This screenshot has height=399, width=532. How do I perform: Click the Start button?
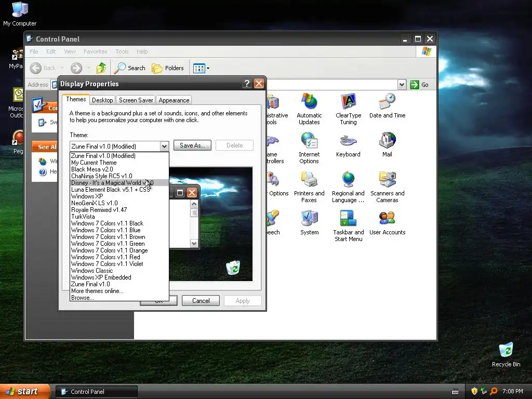click(25, 391)
